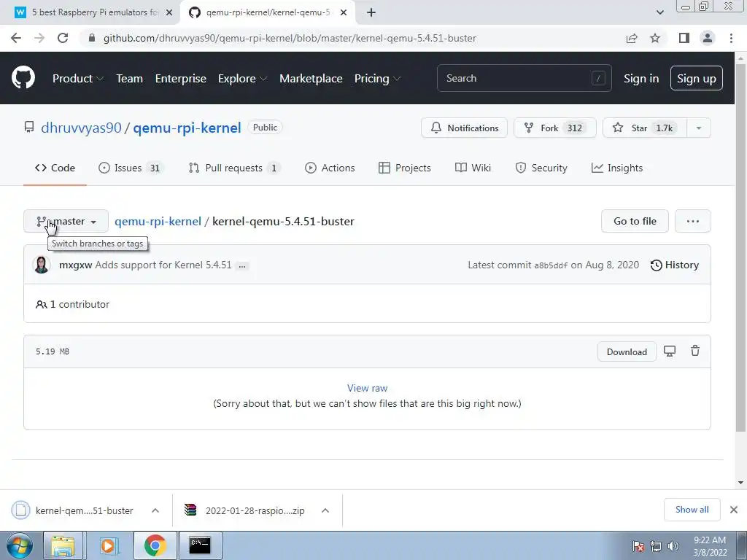Screen dimensions: 747x560
Task: Click the Download button
Action: (627, 352)
